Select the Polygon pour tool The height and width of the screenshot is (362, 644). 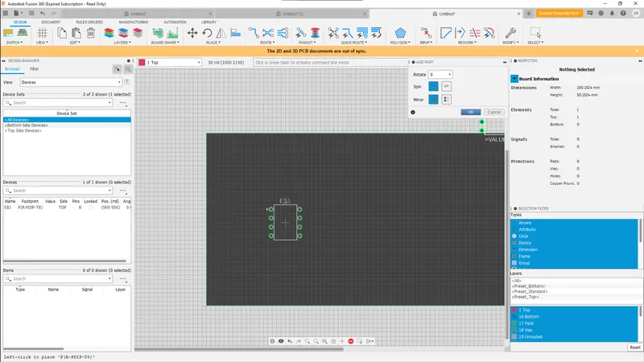(400, 33)
